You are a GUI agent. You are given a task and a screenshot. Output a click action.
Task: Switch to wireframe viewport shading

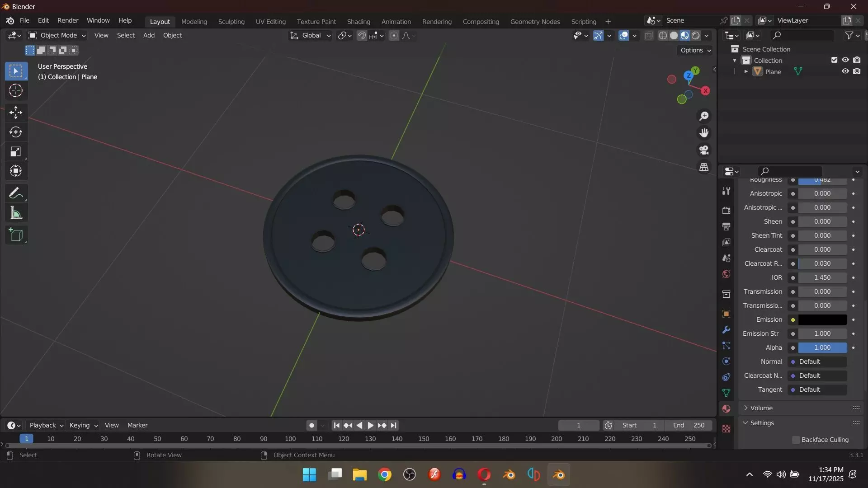pos(663,36)
